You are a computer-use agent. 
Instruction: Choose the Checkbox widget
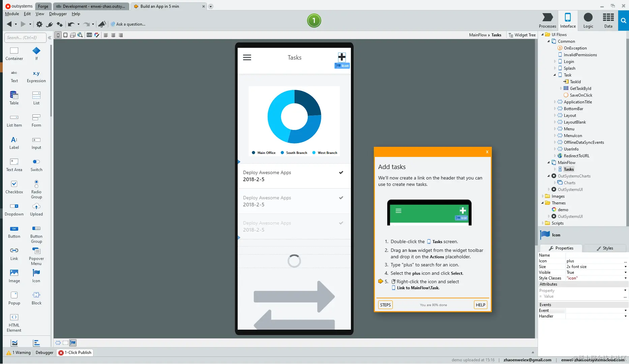tap(14, 187)
